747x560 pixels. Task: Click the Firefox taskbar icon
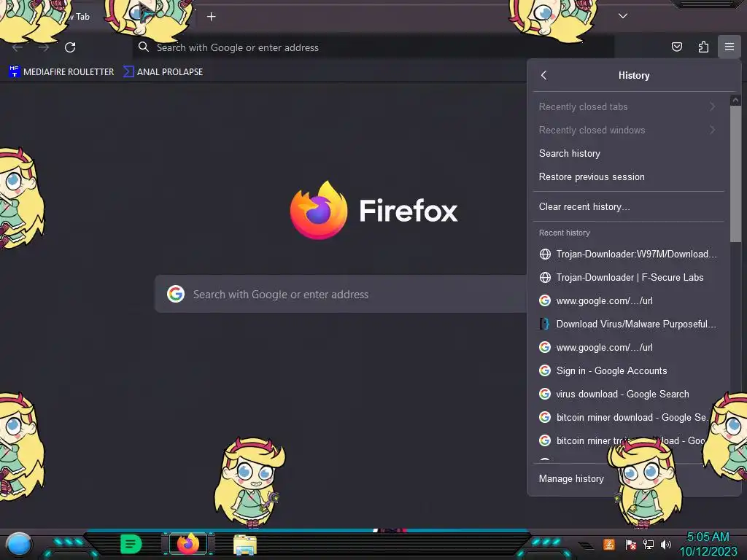coord(187,544)
